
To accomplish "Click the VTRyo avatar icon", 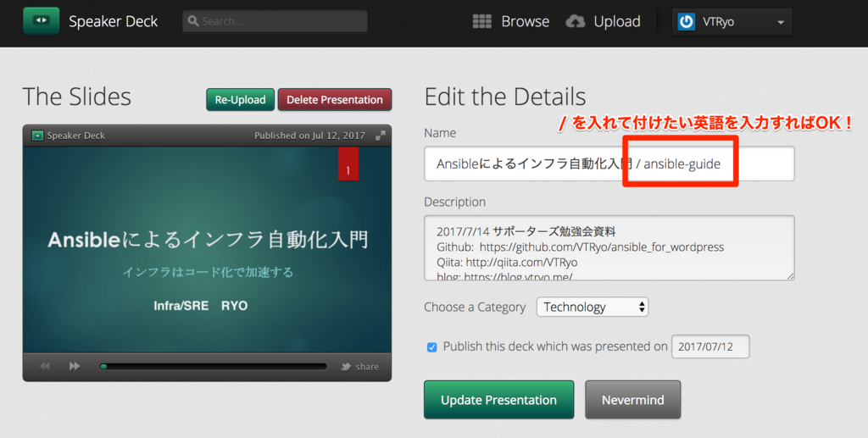I will tap(687, 21).
